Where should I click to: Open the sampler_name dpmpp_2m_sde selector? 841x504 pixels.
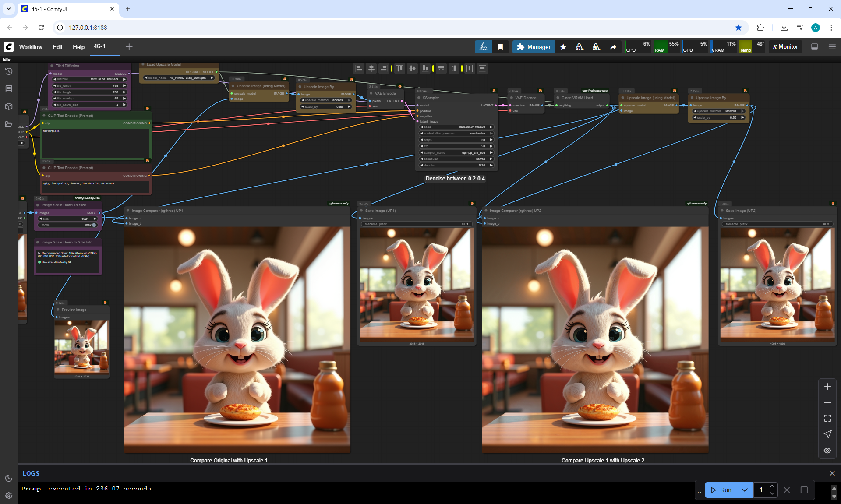click(x=456, y=153)
